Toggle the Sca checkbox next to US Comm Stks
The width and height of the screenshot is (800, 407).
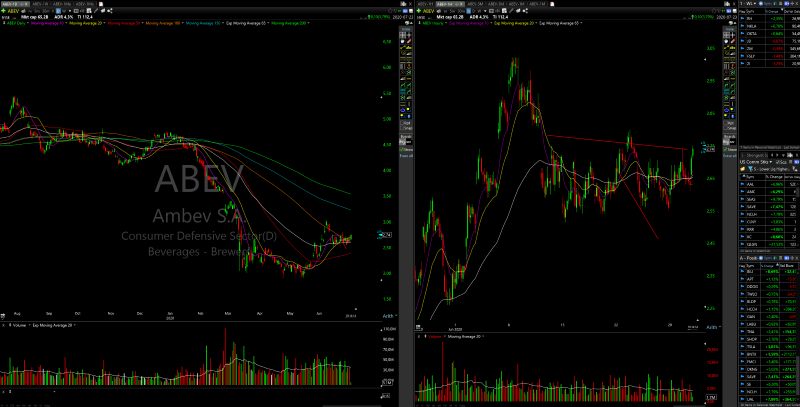click(x=778, y=162)
